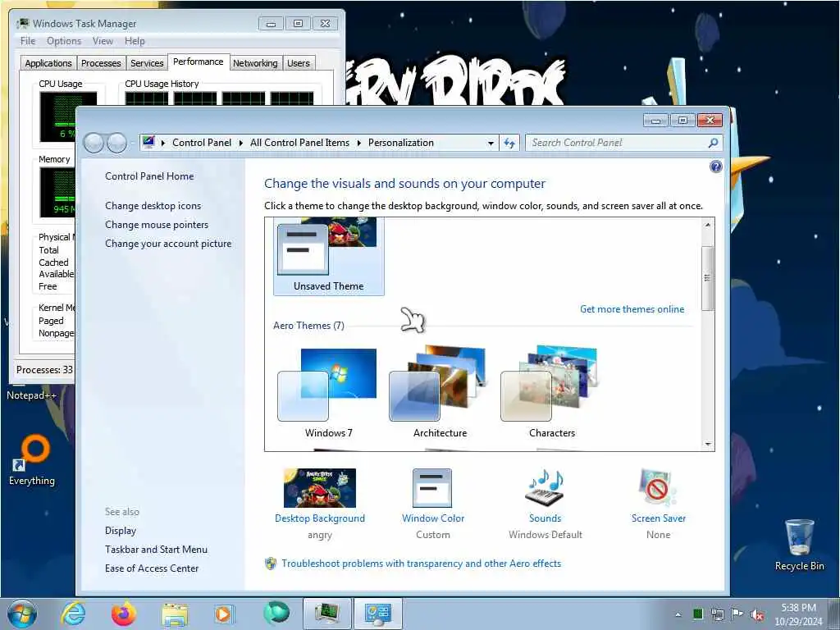Click the Personalization taskbar button
The image size is (840, 630).
[x=377, y=614]
